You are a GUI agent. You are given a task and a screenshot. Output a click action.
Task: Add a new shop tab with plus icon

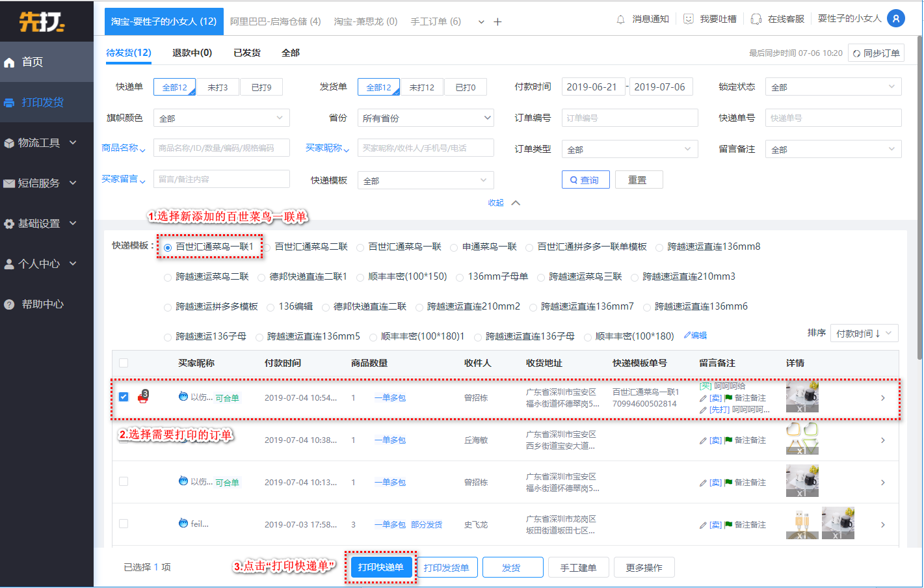point(497,21)
